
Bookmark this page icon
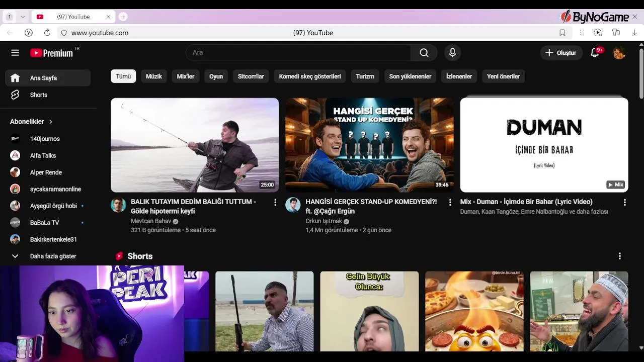point(562,33)
